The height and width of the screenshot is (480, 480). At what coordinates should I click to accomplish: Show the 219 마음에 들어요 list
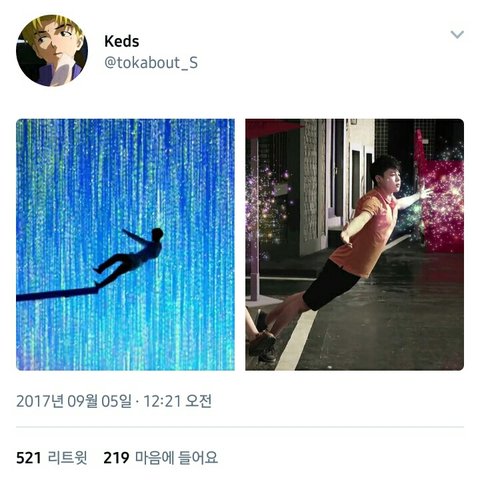(161, 458)
